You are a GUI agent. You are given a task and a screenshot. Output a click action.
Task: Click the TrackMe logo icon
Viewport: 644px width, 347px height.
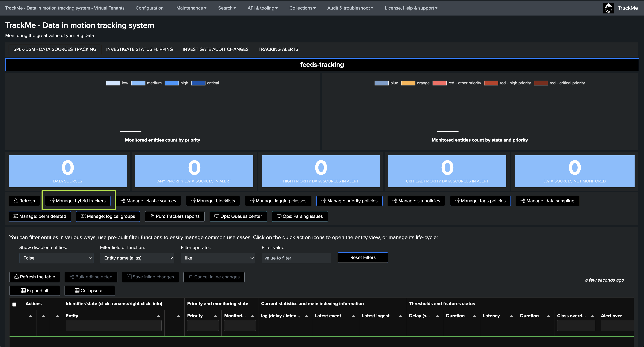point(608,8)
